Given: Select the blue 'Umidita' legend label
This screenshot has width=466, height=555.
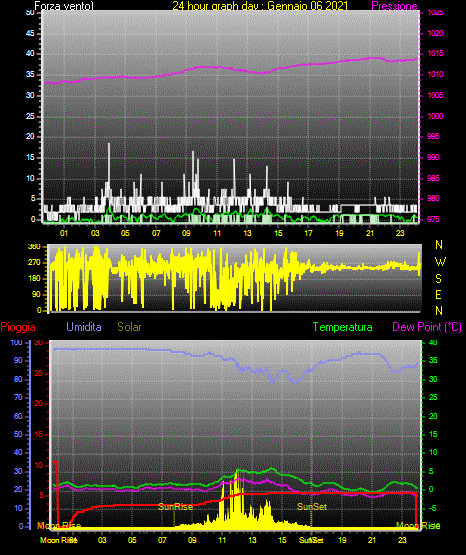Looking at the screenshot, I should pyautogui.click(x=84, y=327).
